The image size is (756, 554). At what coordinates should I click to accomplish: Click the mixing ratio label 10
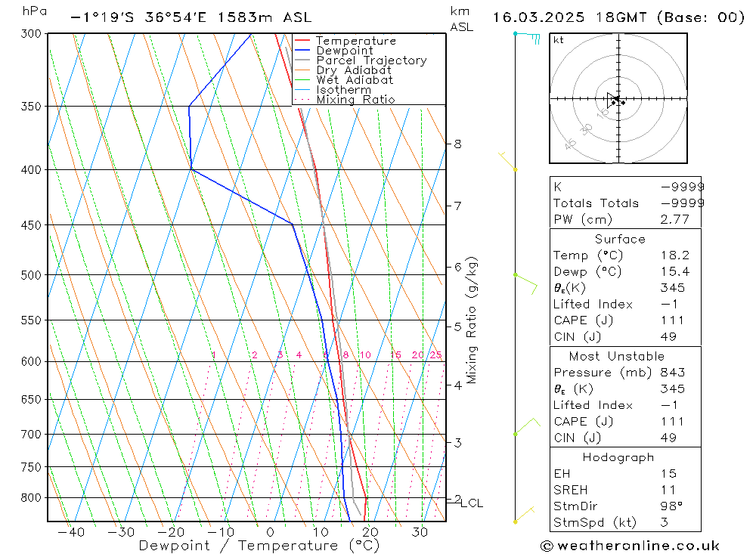pos(365,355)
